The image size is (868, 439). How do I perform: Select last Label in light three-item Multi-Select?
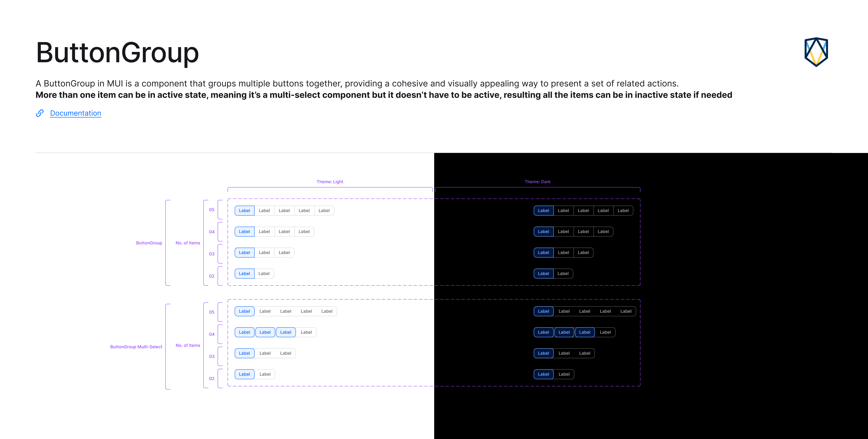[286, 353]
